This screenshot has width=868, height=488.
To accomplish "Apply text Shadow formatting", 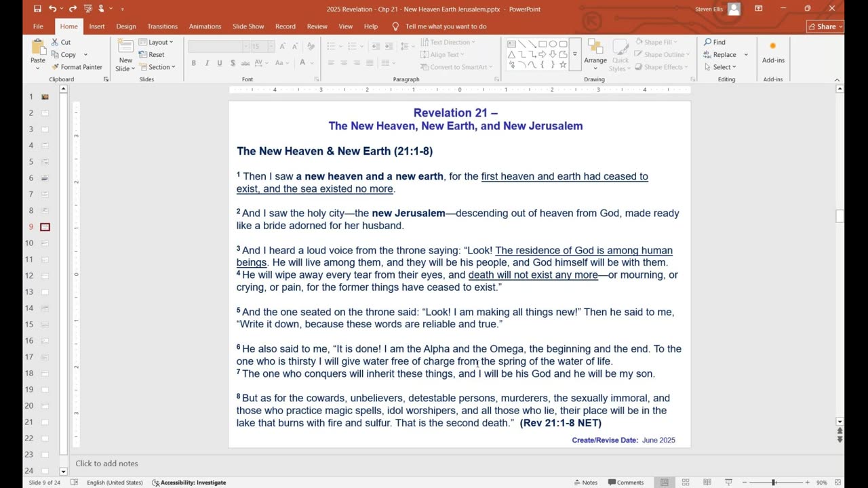I will (x=233, y=63).
